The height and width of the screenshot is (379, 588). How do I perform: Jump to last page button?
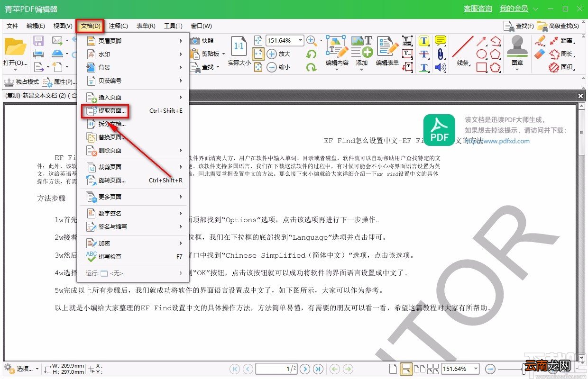tap(318, 369)
